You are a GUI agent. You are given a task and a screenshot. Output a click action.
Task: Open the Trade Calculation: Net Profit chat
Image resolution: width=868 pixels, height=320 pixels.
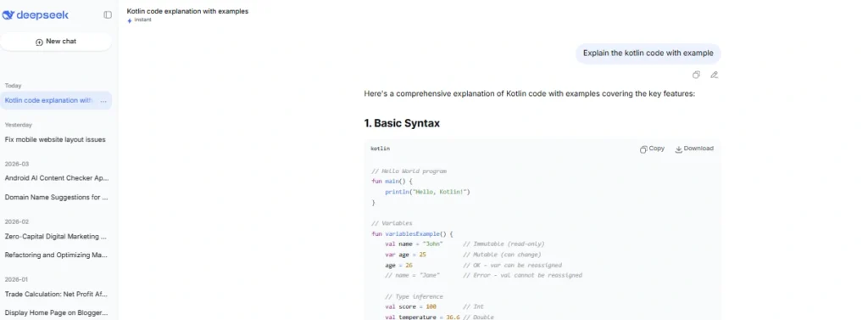pyautogui.click(x=56, y=294)
